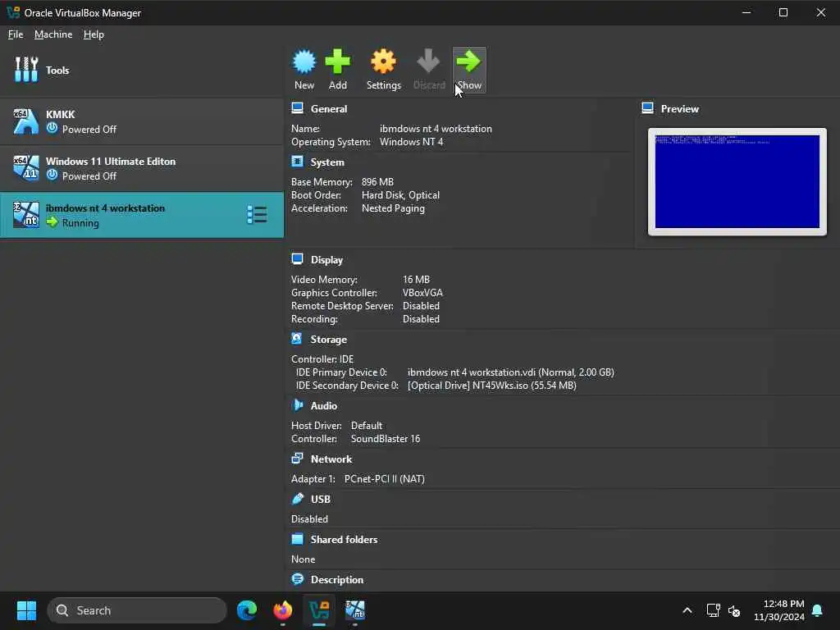This screenshot has width=840, height=630.
Task: Click the Display section icon
Action: pos(297,259)
